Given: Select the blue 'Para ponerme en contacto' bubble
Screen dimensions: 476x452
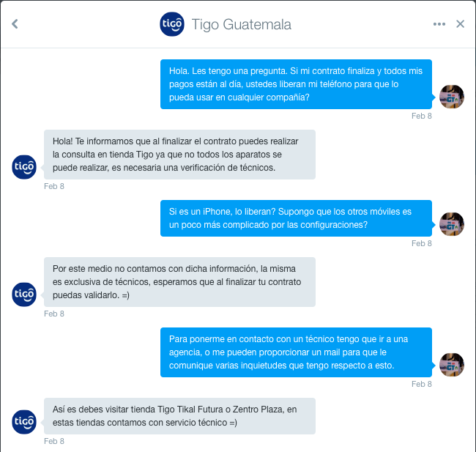Looking at the screenshot, I should pos(296,352).
